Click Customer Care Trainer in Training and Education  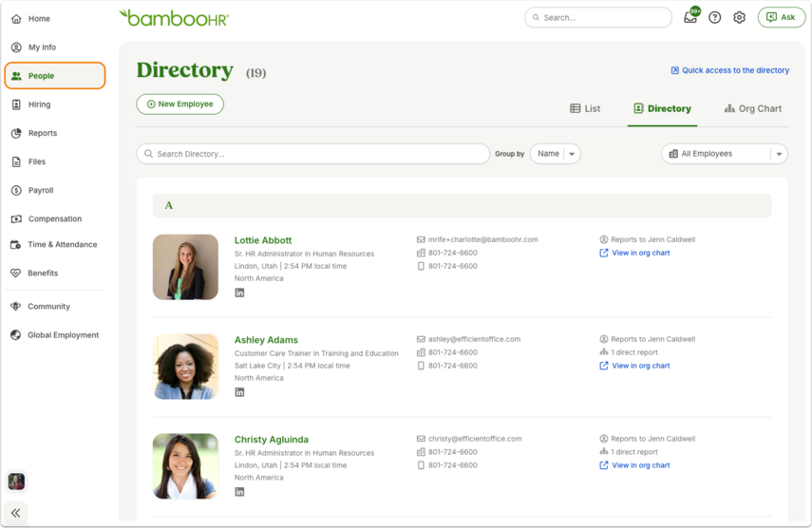(316, 353)
